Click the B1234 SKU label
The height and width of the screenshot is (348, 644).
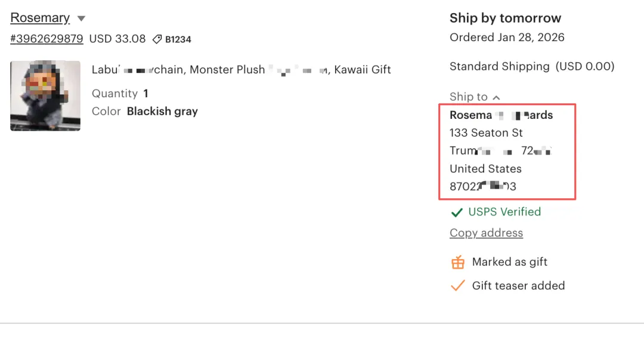tap(178, 39)
